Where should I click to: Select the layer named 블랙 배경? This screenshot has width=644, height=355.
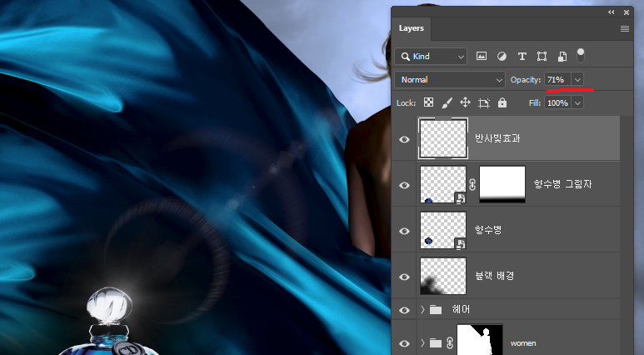[495, 276]
